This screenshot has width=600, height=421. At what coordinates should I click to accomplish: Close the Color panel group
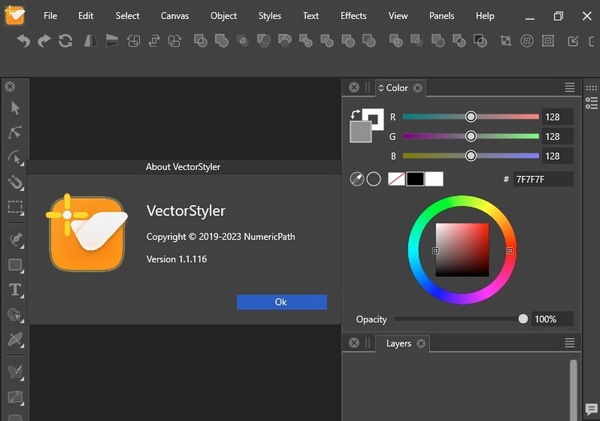tap(354, 88)
